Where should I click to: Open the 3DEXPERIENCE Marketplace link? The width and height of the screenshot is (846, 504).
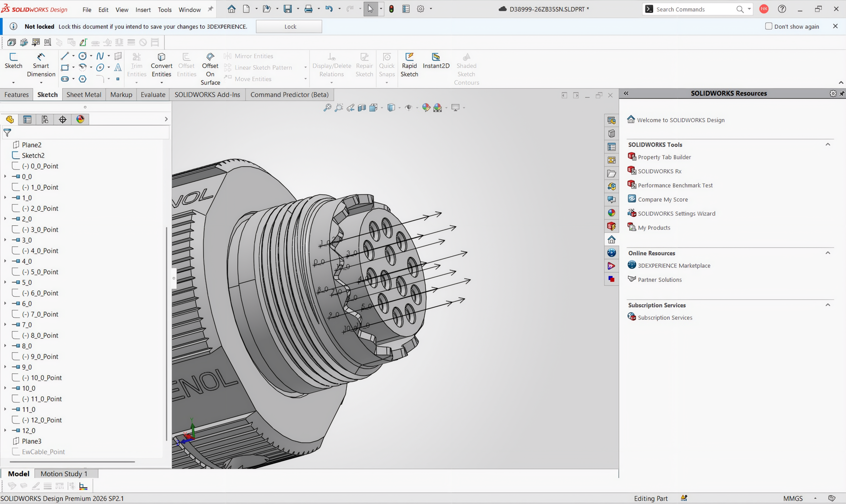tap(674, 266)
